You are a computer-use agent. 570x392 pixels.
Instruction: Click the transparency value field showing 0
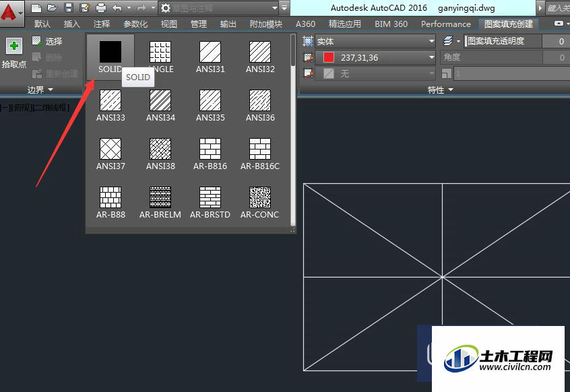pos(556,41)
